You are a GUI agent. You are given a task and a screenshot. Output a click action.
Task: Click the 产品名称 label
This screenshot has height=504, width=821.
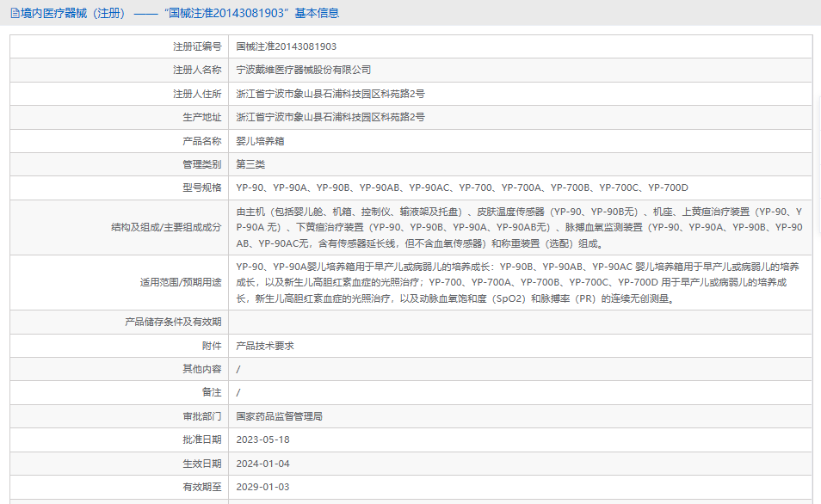coord(202,141)
